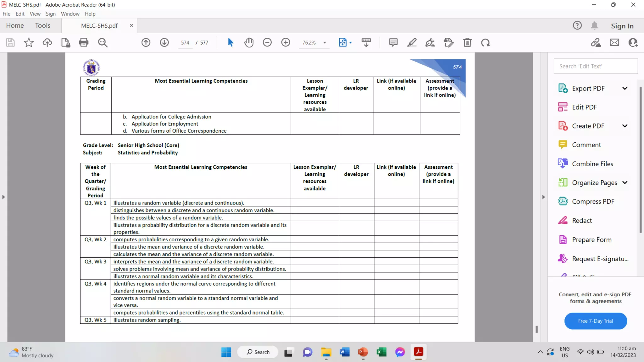
Task: Open the Add Comment sticky note tool
Action: 393,42
